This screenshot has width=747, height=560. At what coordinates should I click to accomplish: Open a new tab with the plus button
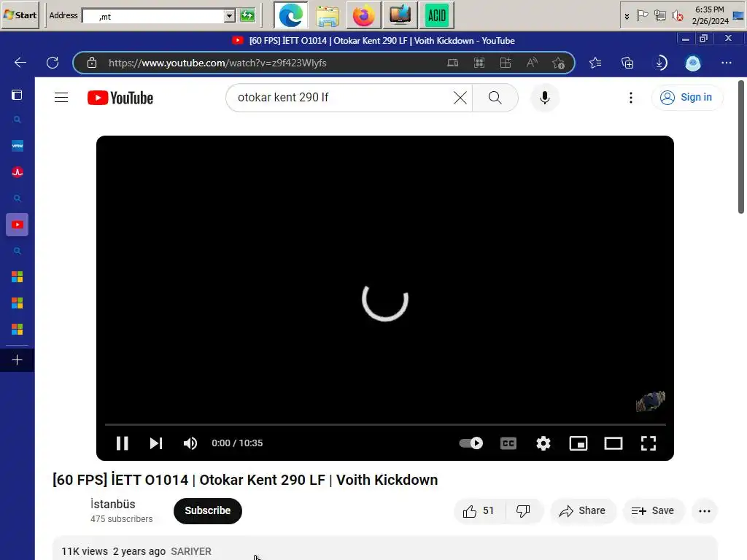(18, 360)
